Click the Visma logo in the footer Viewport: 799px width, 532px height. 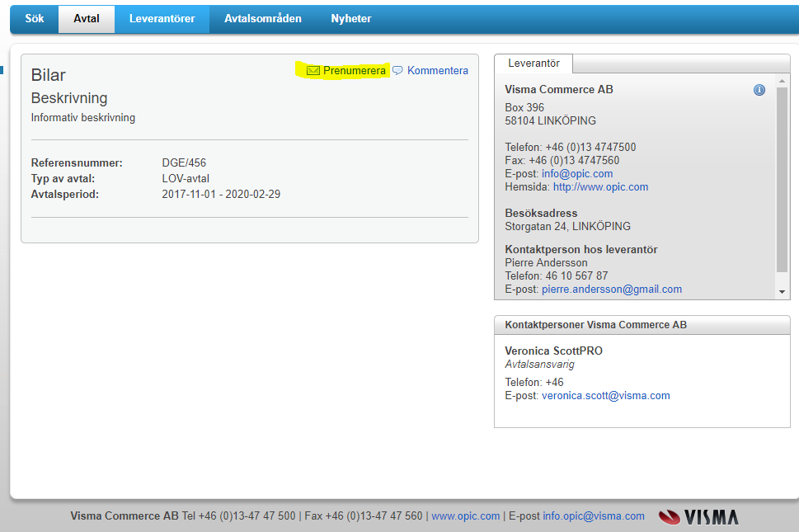(698, 516)
